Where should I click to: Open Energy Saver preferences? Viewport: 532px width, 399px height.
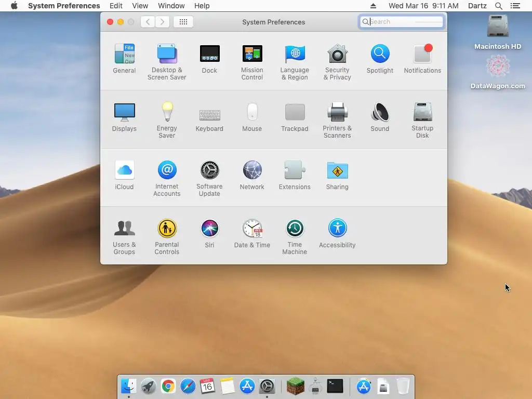[167, 120]
